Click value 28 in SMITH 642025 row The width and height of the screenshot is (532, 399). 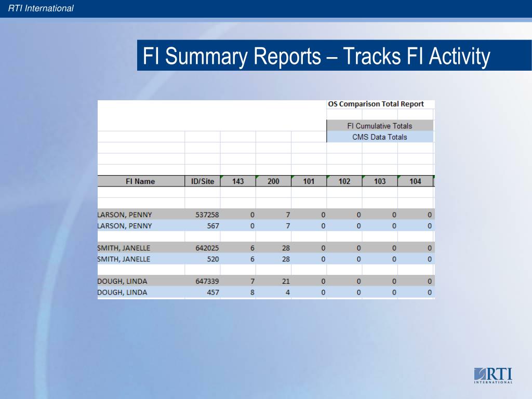coord(286,248)
